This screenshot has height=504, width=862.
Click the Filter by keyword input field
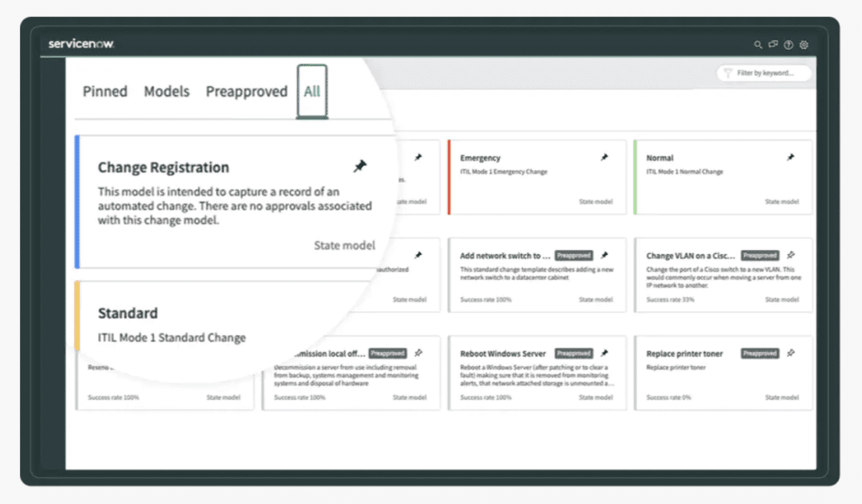(763, 73)
